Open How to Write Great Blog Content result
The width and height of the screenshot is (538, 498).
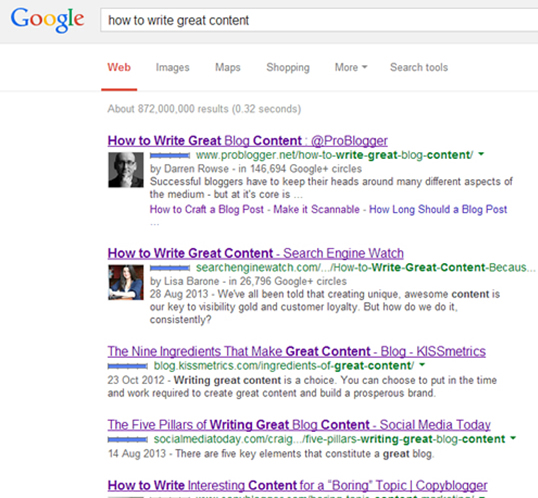(248, 141)
